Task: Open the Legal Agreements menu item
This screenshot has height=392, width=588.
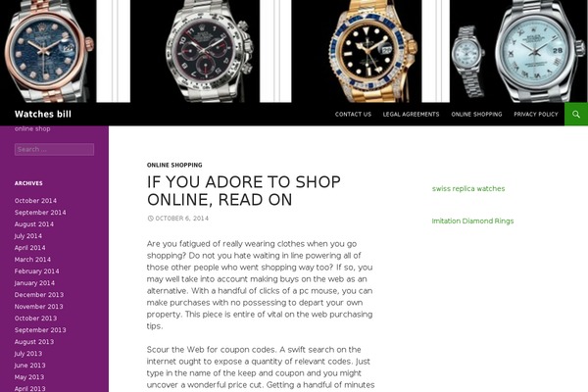Action: pyautogui.click(x=411, y=114)
